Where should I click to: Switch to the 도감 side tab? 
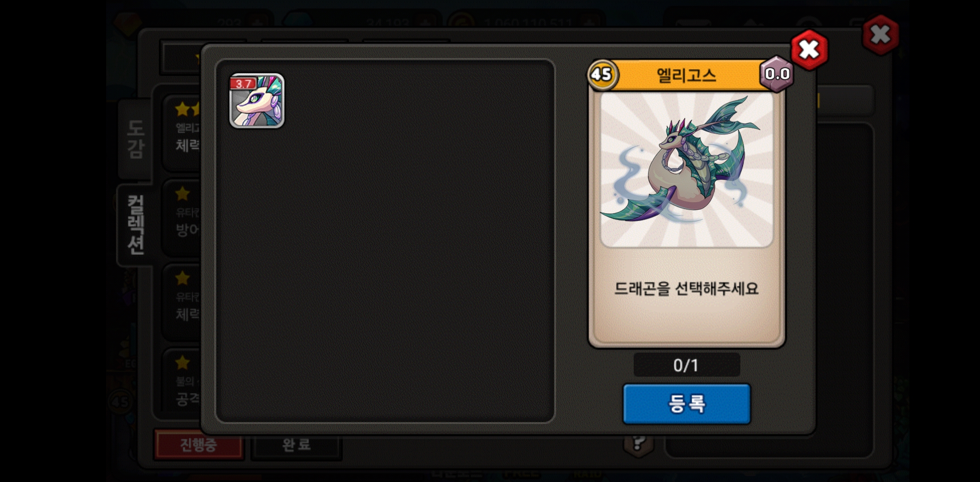pos(136,139)
